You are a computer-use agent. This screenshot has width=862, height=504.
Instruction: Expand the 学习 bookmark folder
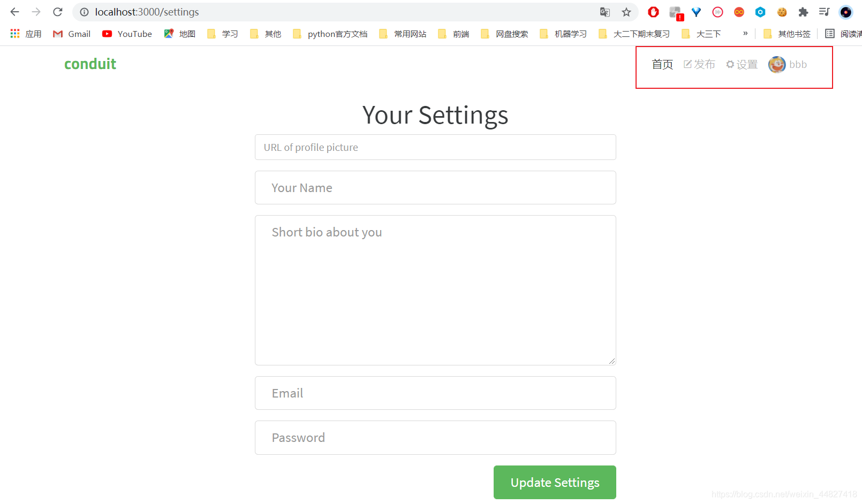pyautogui.click(x=222, y=34)
